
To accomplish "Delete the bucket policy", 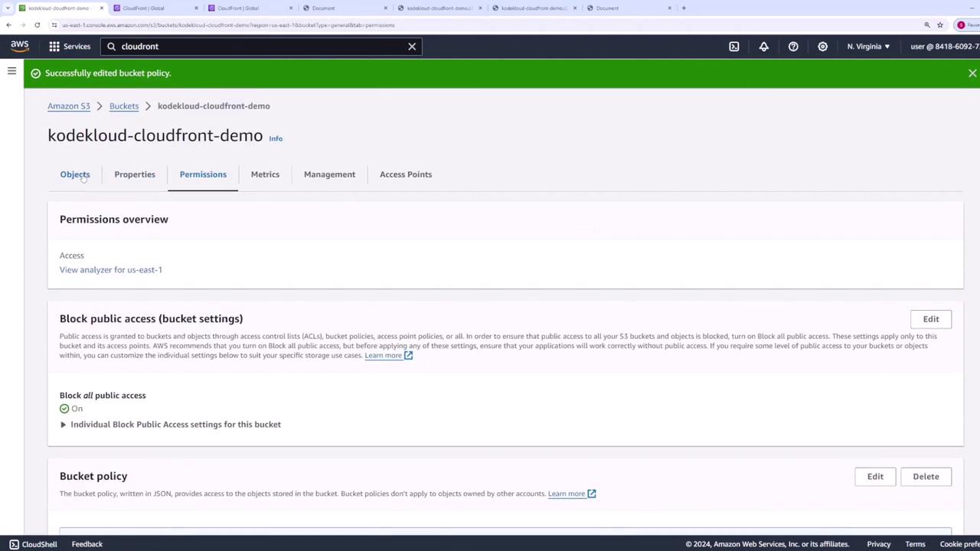I will click(926, 477).
